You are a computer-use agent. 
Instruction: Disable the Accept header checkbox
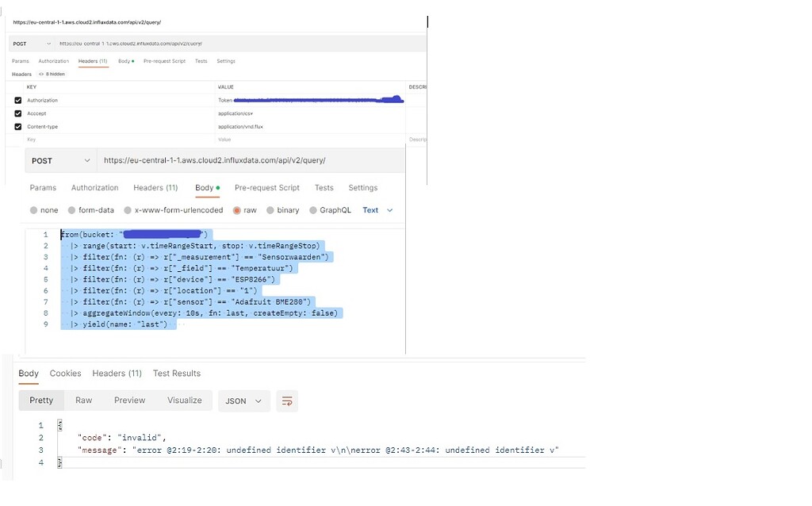tap(17, 113)
